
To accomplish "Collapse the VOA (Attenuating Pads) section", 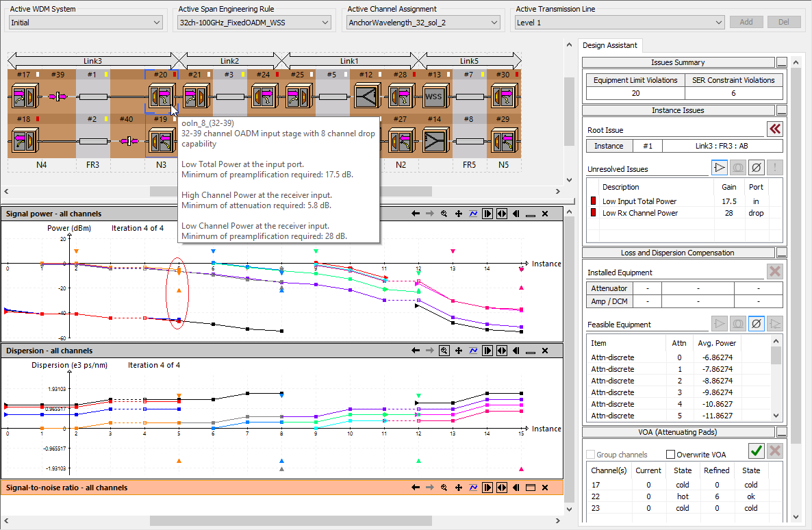I will [782, 432].
